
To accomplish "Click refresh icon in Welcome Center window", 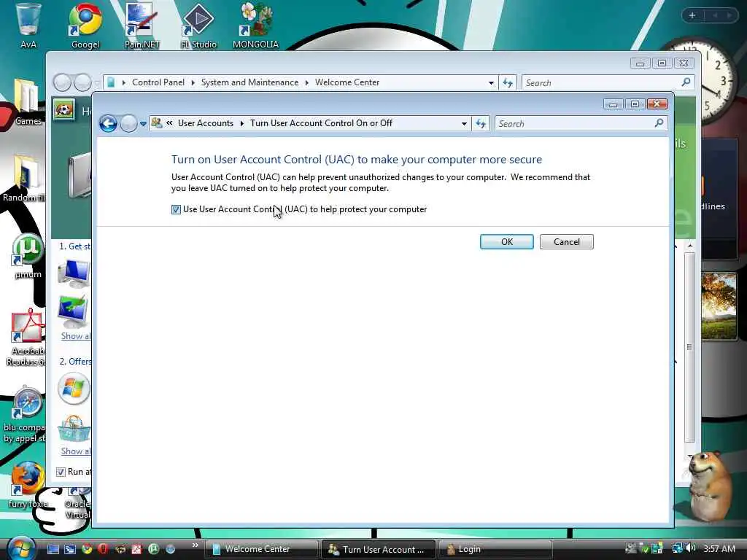I will (x=508, y=83).
